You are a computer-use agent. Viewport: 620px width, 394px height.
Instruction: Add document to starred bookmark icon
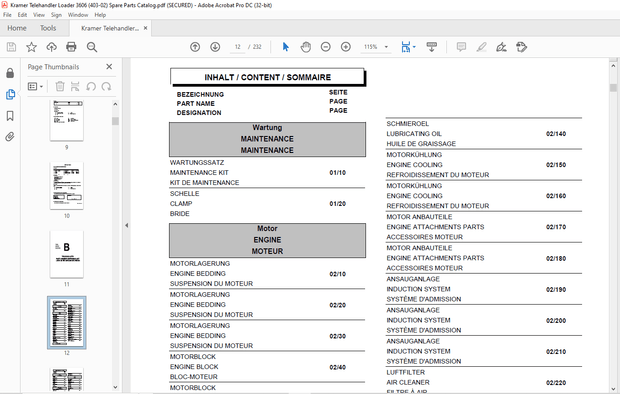31,47
